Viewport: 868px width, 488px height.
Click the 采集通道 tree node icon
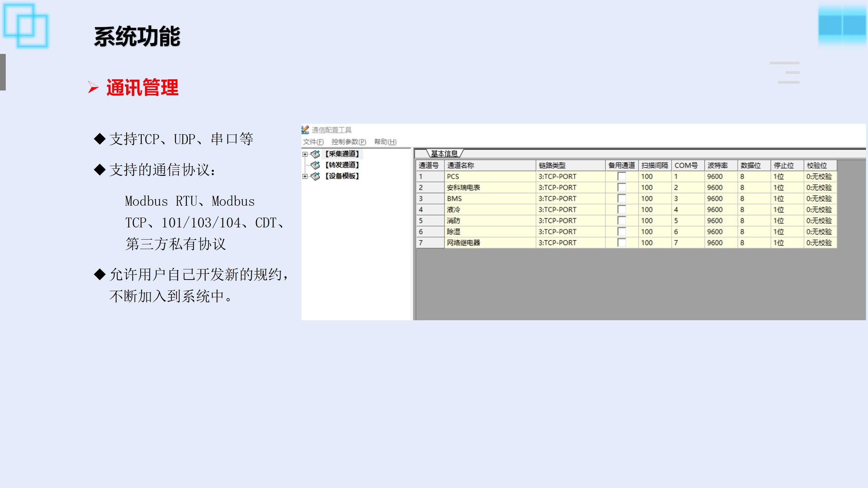coord(315,154)
